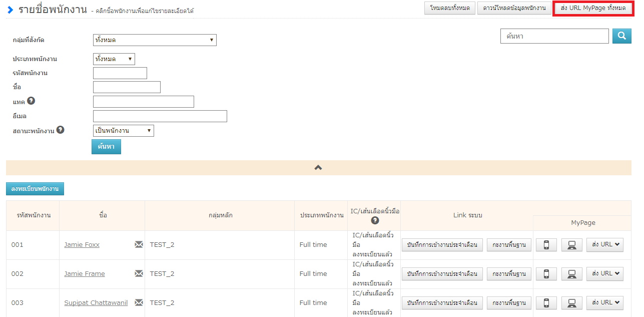The image size is (644, 317).
Task: Click the help icon next to สถานะพนักงาน
Action: click(x=61, y=130)
